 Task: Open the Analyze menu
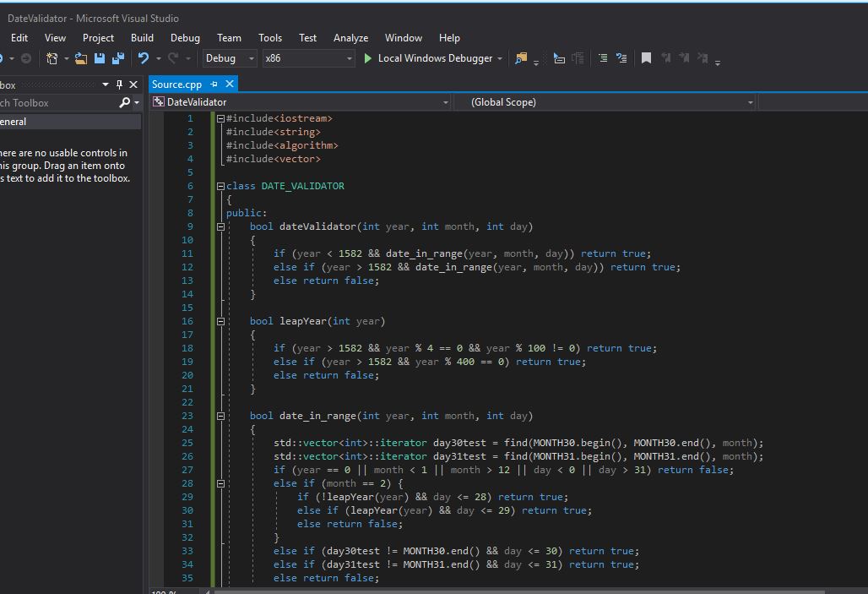point(350,38)
